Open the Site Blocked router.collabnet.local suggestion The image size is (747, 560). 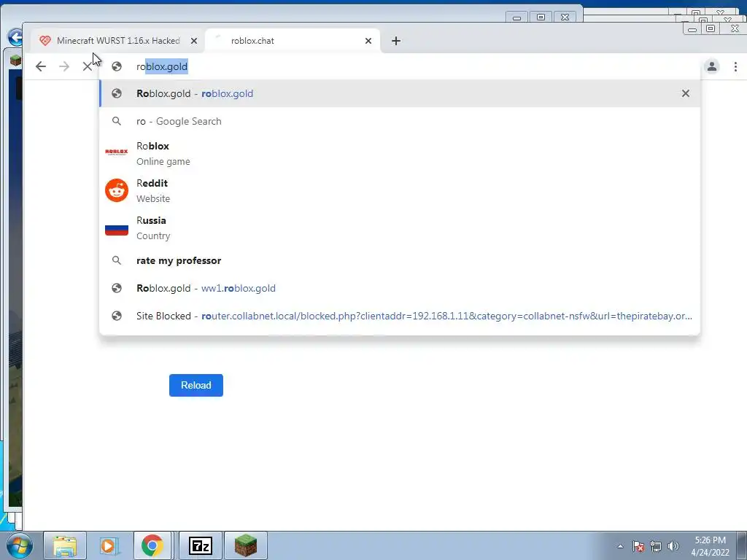[x=399, y=316]
